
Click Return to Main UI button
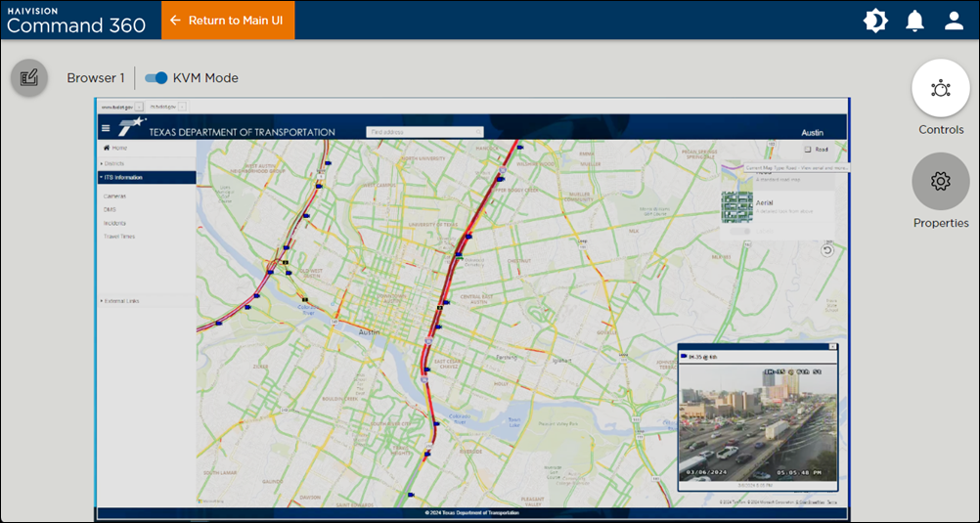point(228,21)
